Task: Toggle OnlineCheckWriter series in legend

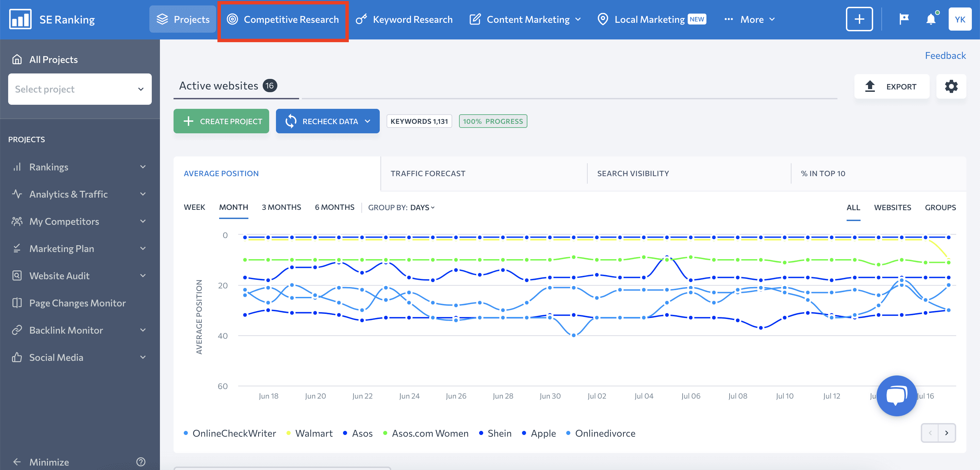Action: (230, 433)
